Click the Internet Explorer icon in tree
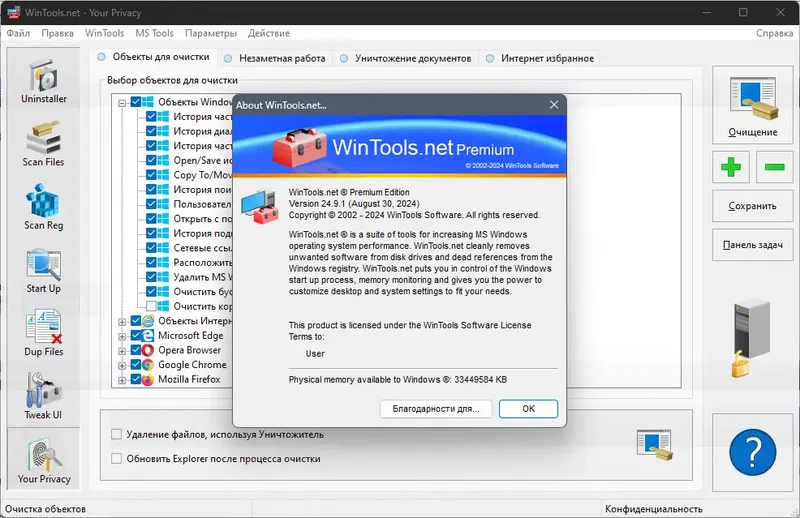 pos(147,321)
